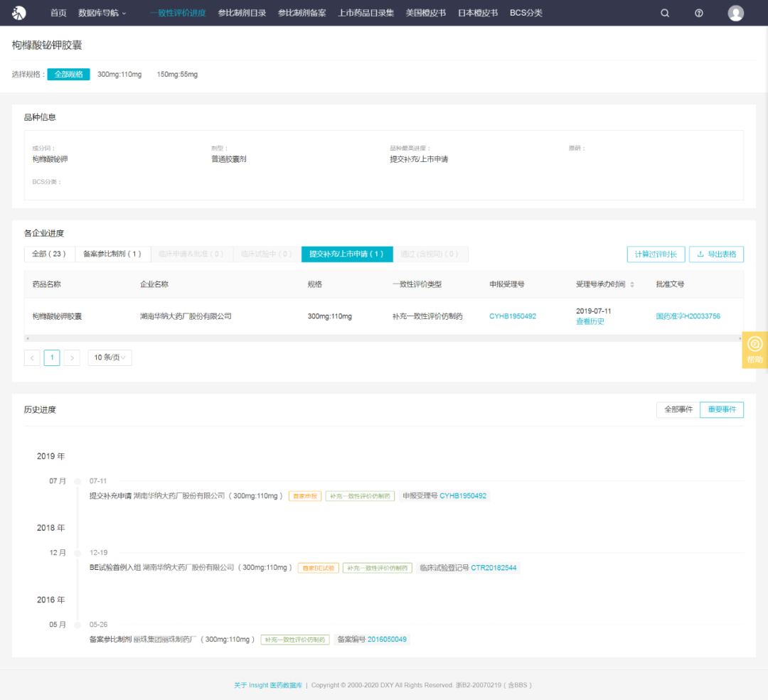Viewport: 768px width, 700px height.
Task: Select page 1 in pagination
Action: point(52,358)
